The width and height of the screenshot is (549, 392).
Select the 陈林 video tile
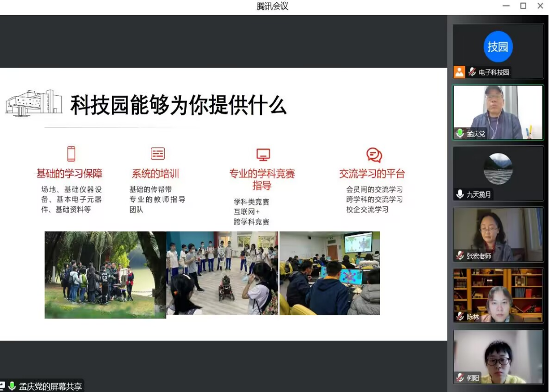(x=498, y=295)
